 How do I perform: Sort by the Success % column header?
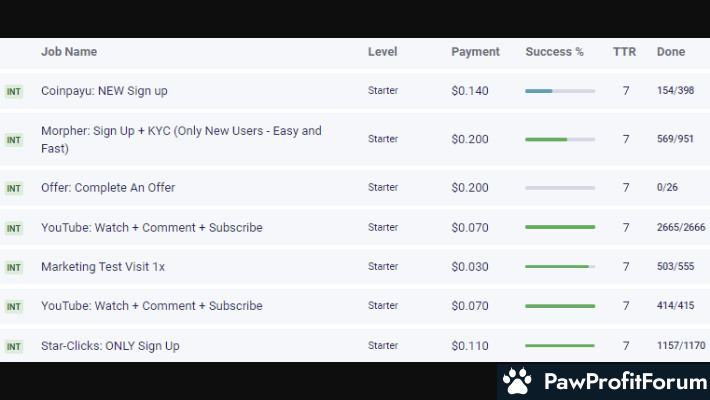pos(554,52)
